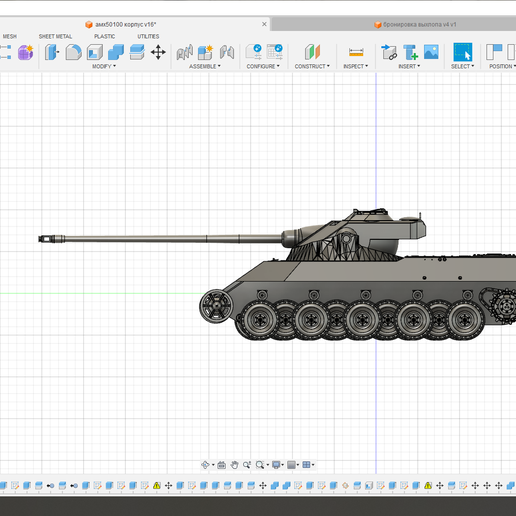
Task: Open the MODIFY dropdown menu
Action: pyautogui.click(x=104, y=66)
